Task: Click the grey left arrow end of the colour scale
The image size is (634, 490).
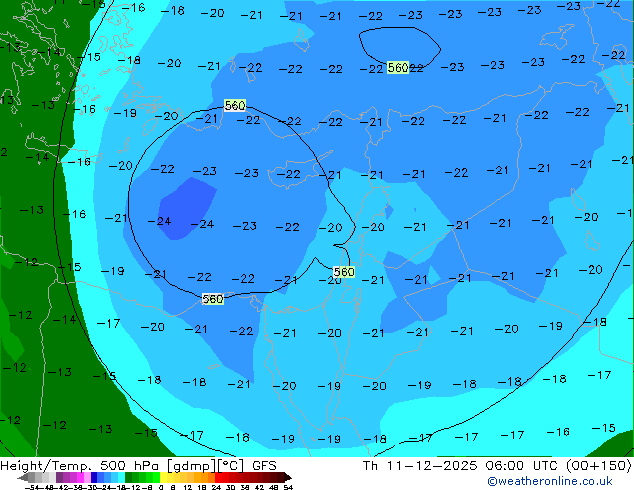Action: click(x=23, y=477)
